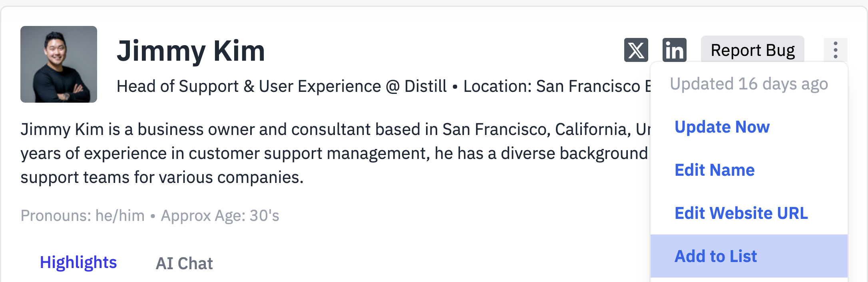The image size is (868, 282).
Task: Click the Head of Support & User Experience title
Action: point(249,86)
